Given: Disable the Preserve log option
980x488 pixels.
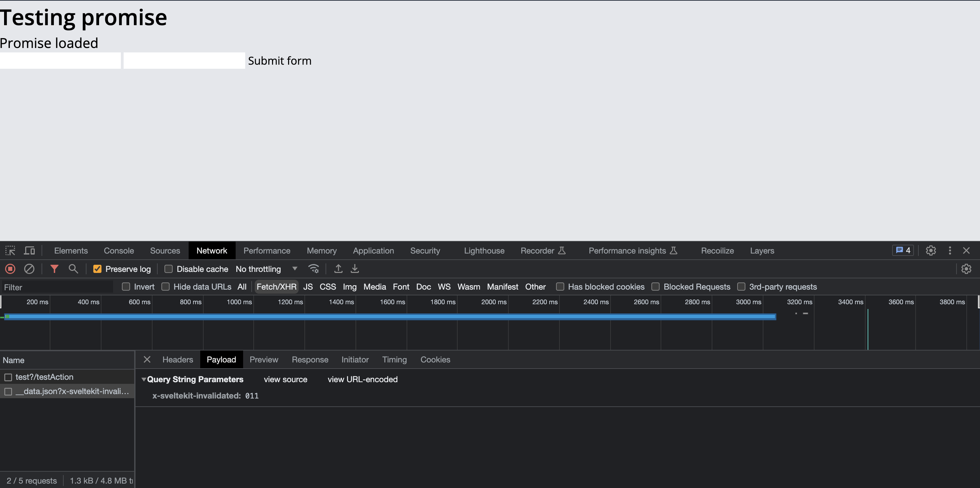Looking at the screenshot, I should click(98, 269).
